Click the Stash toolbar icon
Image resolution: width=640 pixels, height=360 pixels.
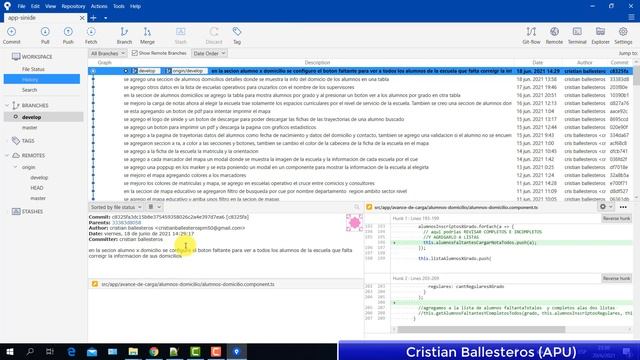180,36
